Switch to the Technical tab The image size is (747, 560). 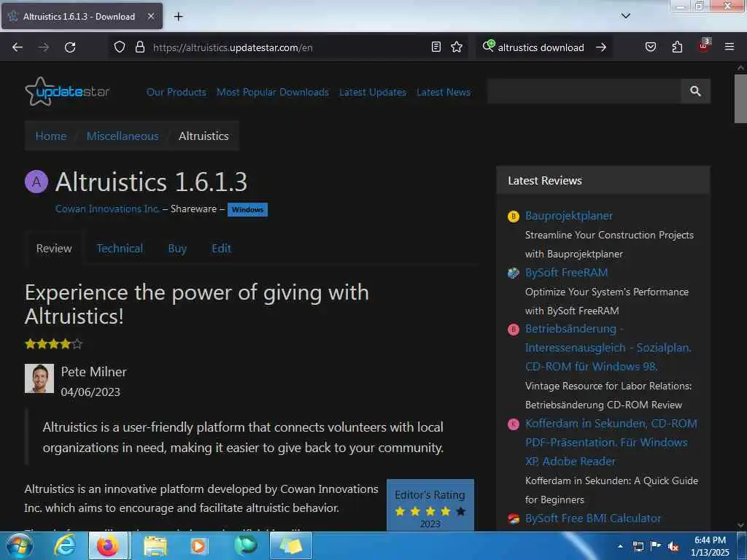pos(120,248)
